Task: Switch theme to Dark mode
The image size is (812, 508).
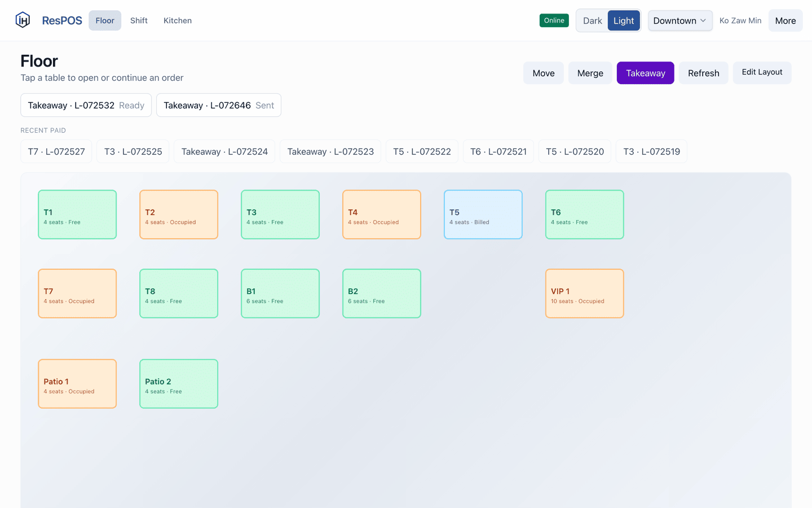Action: tap(592, 21)
